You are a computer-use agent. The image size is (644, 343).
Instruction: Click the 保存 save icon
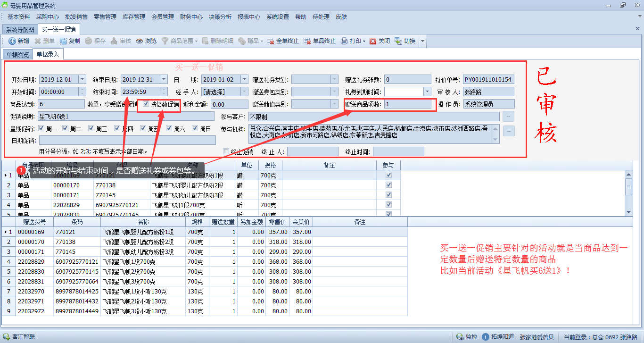88,41
